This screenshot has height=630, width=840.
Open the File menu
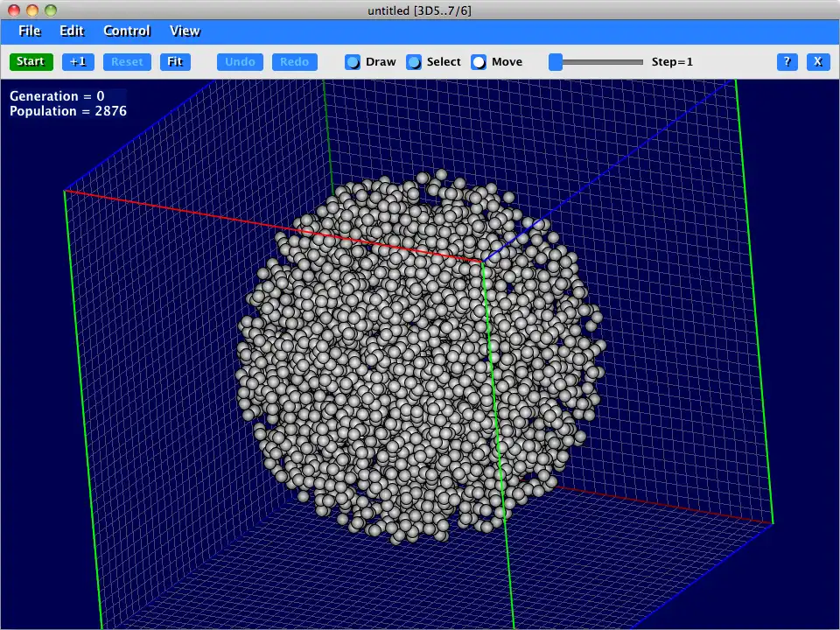(30, 31)
